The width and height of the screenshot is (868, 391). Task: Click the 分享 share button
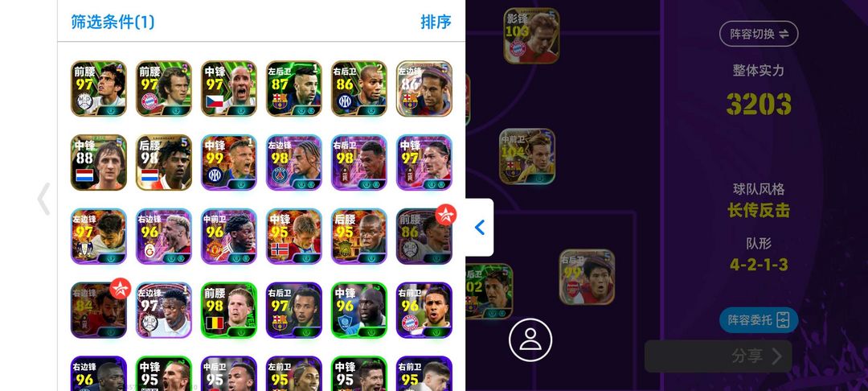718,356
